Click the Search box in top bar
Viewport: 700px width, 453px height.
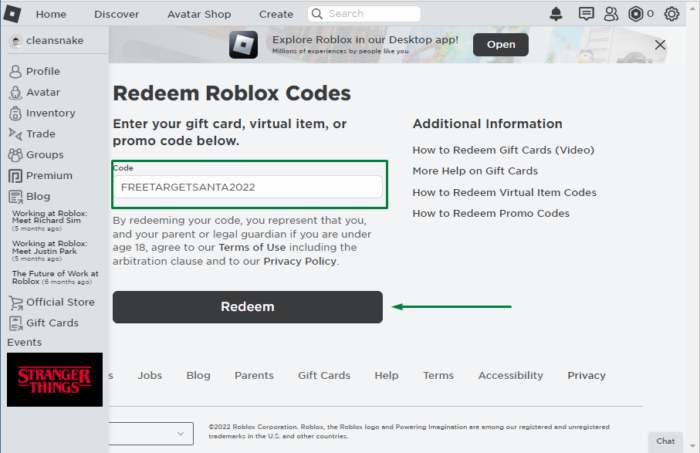(364, 14)
